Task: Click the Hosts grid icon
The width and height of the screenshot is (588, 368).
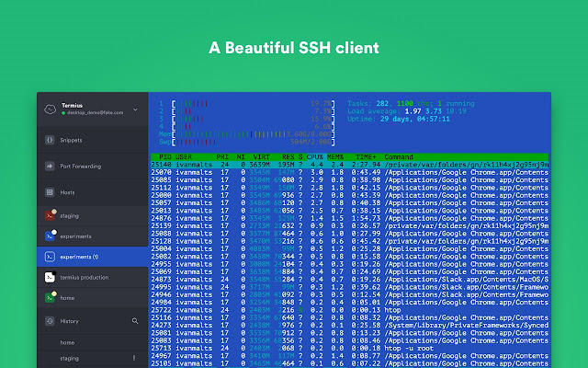Action: point(50,192)
